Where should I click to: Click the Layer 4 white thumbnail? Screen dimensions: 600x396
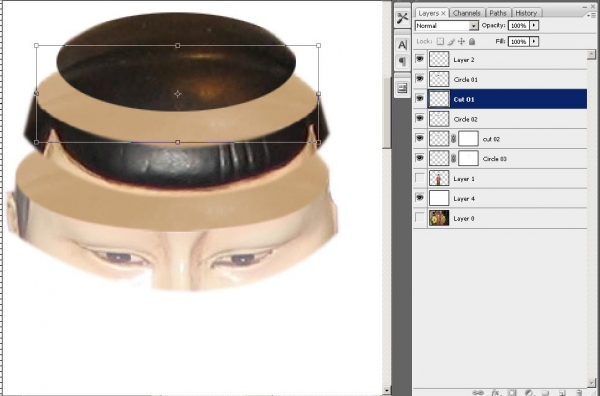click(x=439, y=198)
